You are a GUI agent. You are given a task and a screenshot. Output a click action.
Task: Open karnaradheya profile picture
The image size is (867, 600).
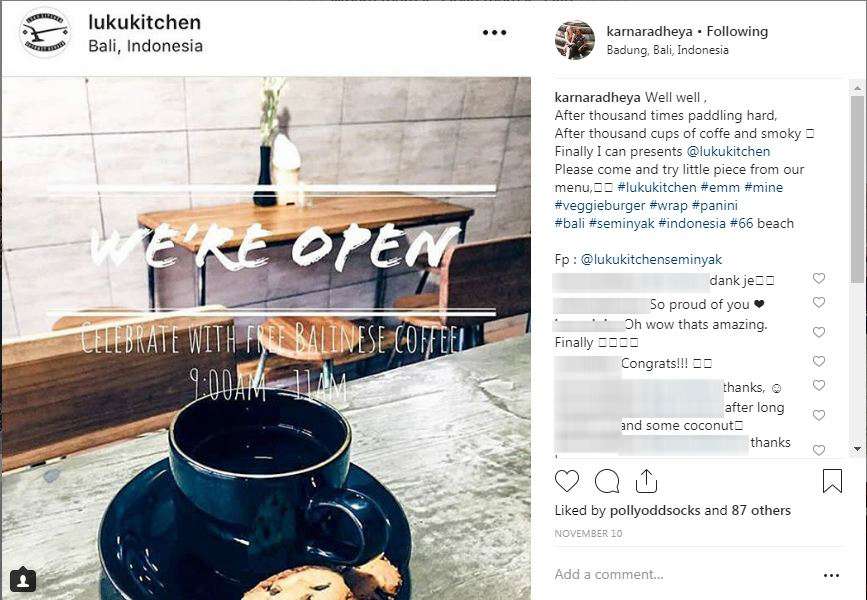coord(574,40)
